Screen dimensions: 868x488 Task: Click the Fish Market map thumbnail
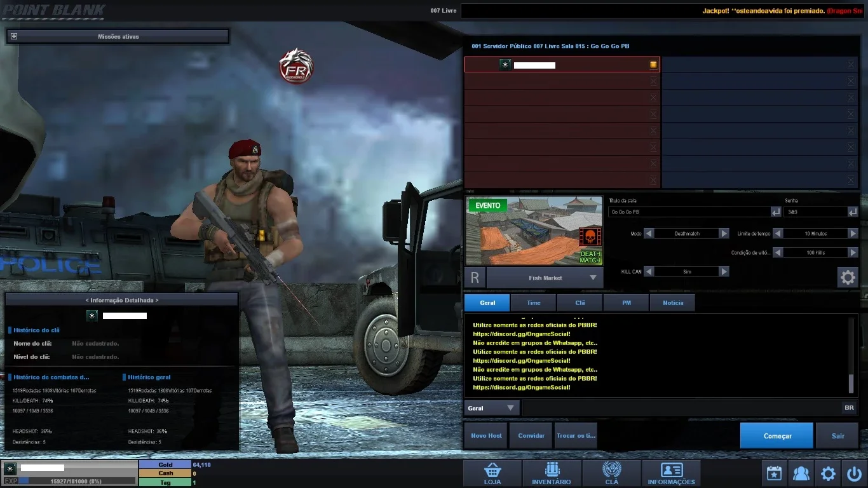click(534, 231)
